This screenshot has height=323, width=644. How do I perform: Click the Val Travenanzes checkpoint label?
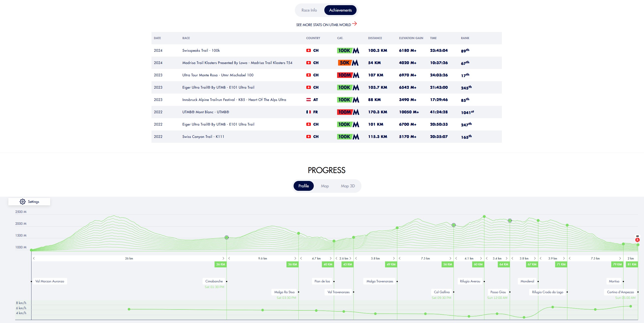pos(338,292)
